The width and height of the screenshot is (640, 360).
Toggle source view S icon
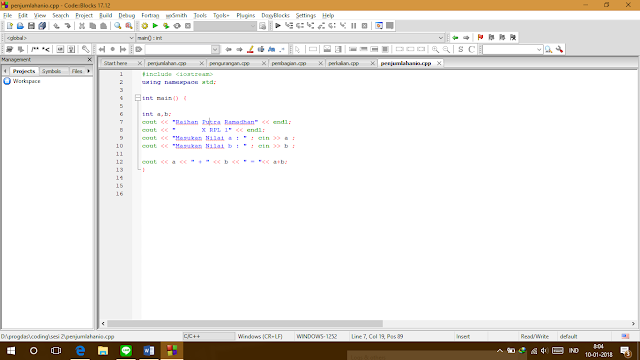pos(461,49)
